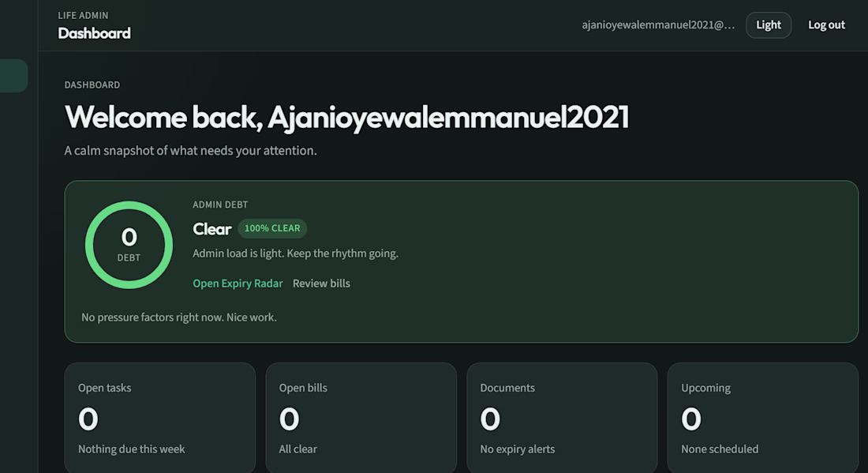Click "No expiry alerts" text in Documents
868x473 pixels.
517,449
